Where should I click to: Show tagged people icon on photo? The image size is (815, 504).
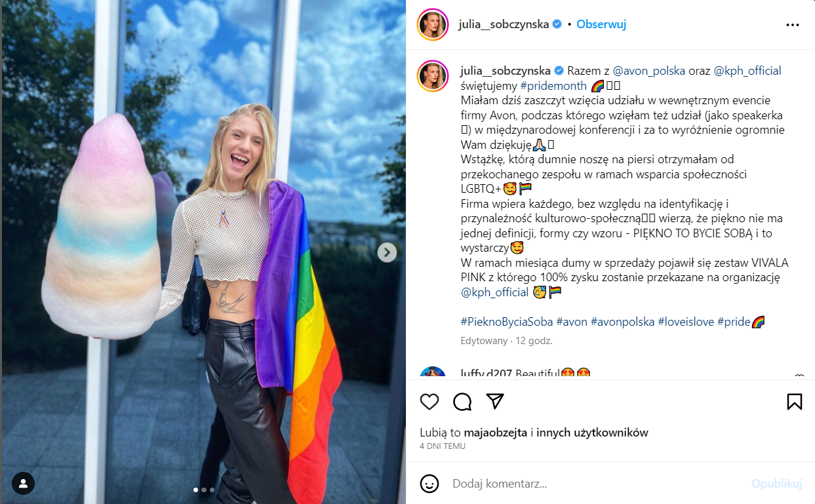pos(23,484)
